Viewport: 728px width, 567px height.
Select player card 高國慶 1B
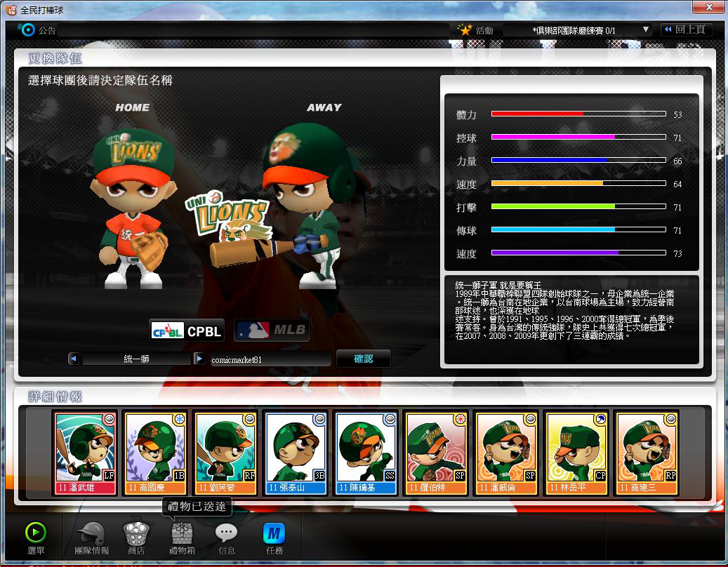click(155, 453)
